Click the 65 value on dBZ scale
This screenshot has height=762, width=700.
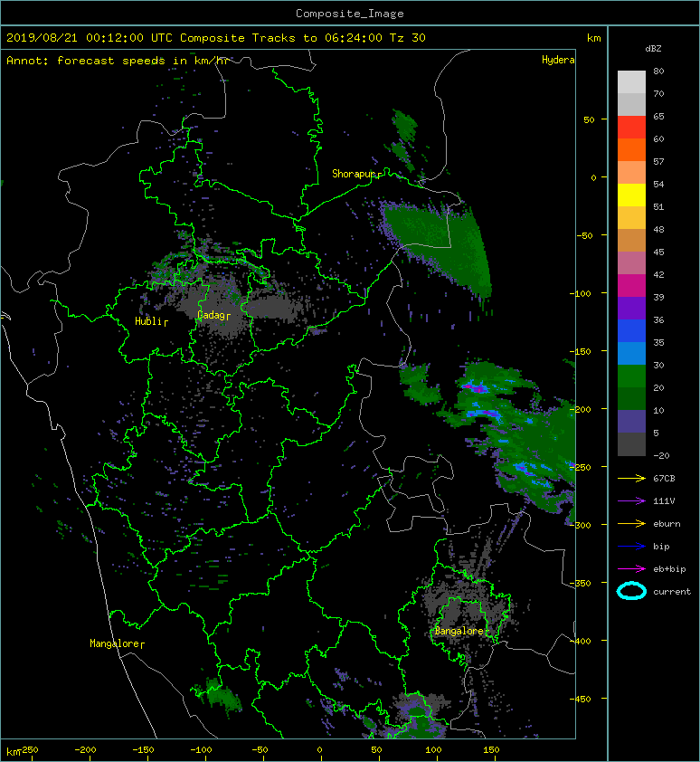click(658, 116)
